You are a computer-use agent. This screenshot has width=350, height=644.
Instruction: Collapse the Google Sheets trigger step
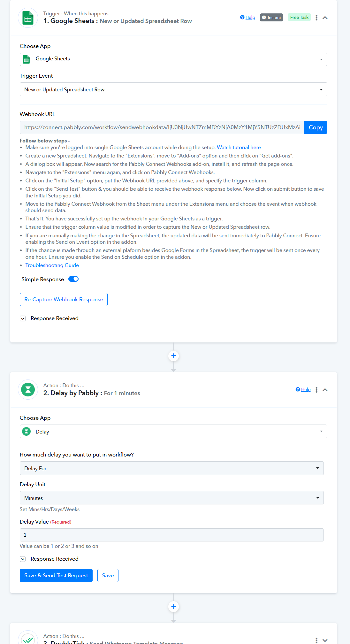pos(325,18)
